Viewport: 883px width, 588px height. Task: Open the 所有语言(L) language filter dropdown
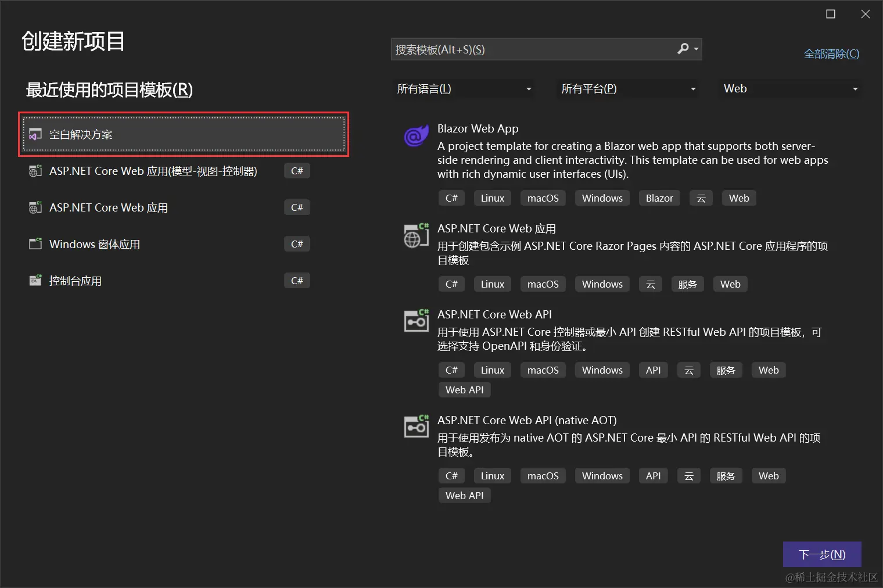[x=464, y=89]
